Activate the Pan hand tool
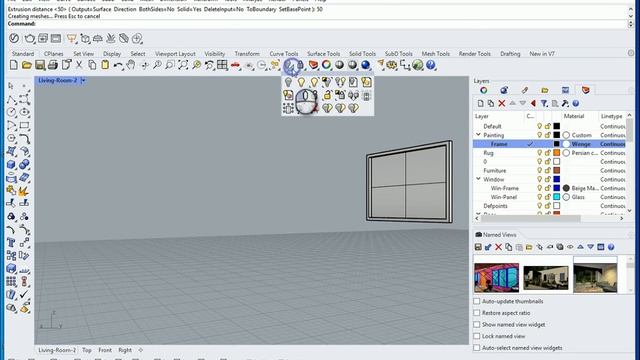This screenshot has height=360, width=640. pyautogui.click(x=131, y=65)
